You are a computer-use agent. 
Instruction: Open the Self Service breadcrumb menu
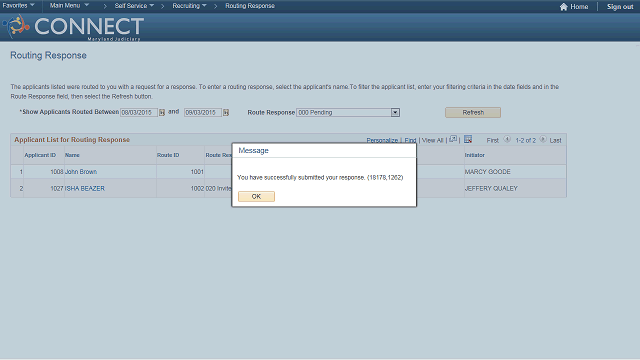134,6
